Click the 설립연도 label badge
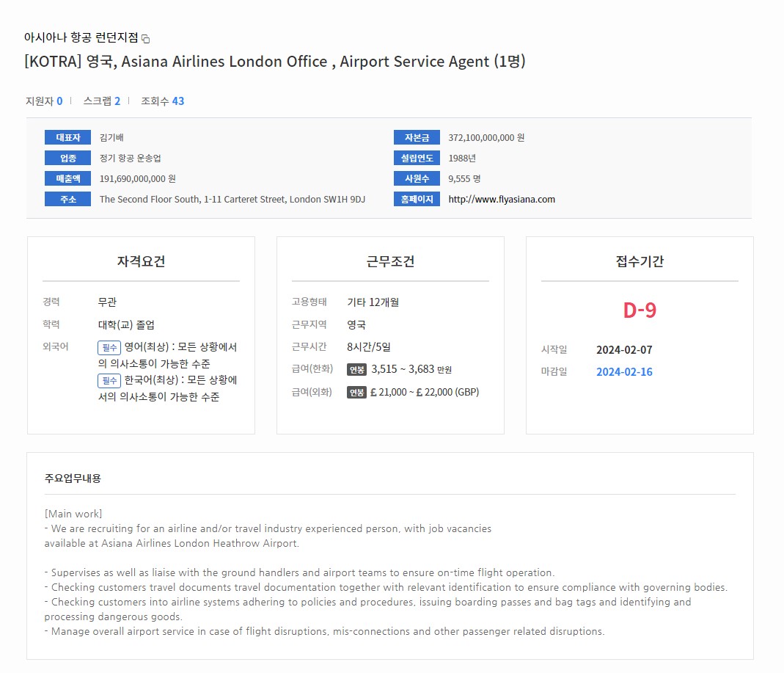This screenshot has width=784, height=673. [x=417, y=158]
